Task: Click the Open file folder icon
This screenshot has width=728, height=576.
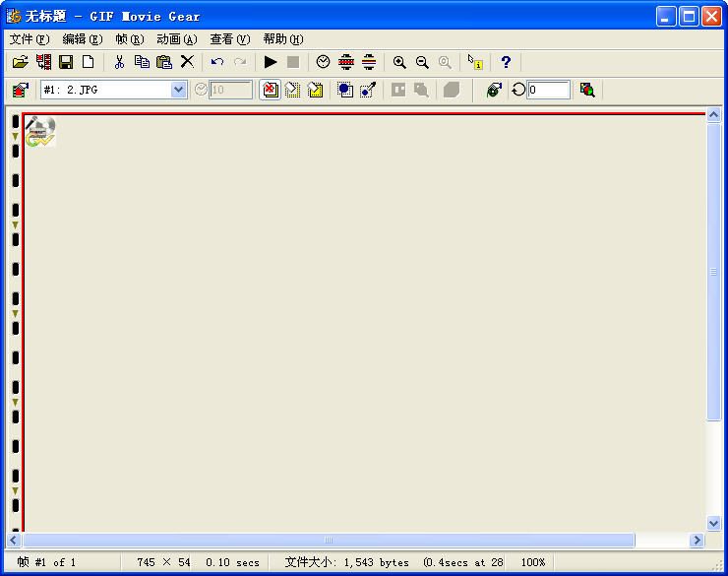Action: click(x=20, y=62)
